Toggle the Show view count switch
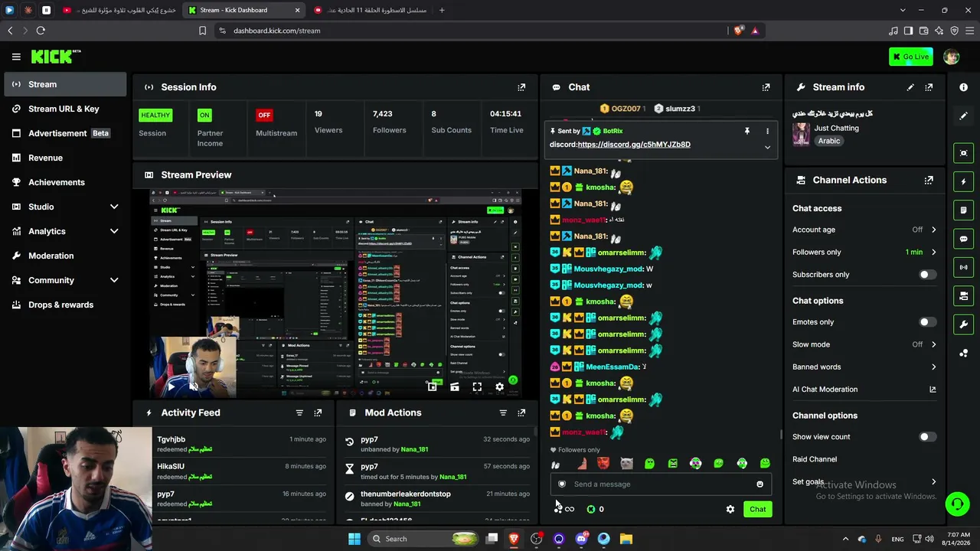 927,437
